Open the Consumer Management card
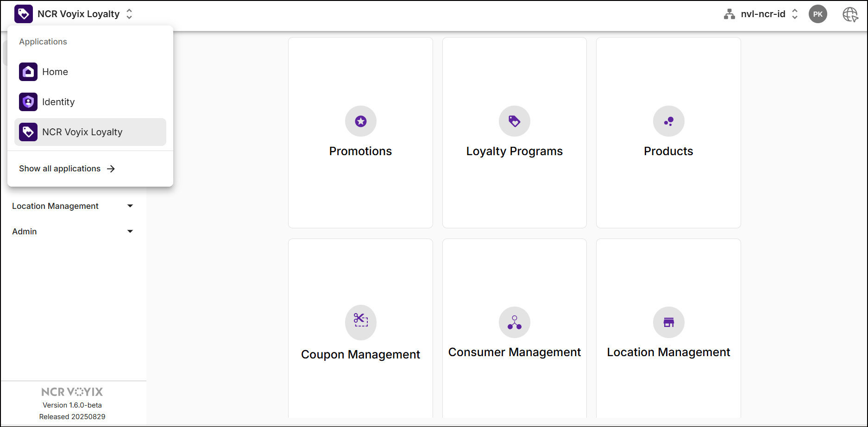Viewport: 868px width, 427px height. (x=514, y=352)
